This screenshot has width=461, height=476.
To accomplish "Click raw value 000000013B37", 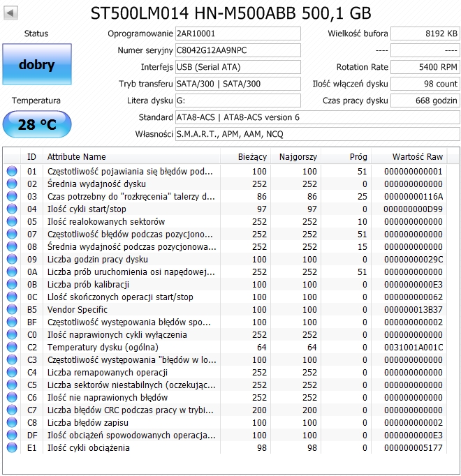I will 414,310.
